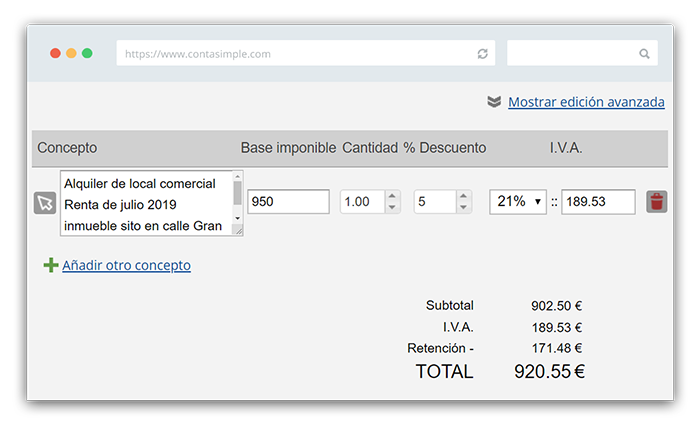The image size is (700, 431).
Task: Click the Cantidad field 1.00
Action: 362,202
